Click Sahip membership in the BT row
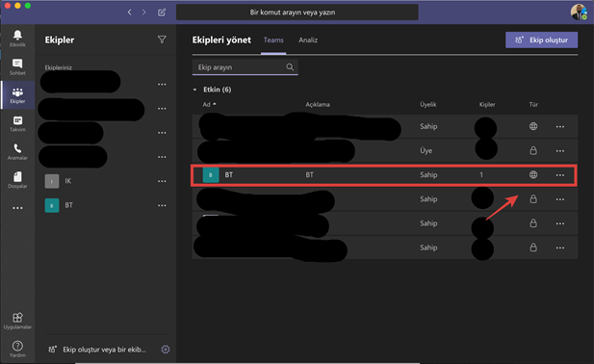 tap(428, 174)
